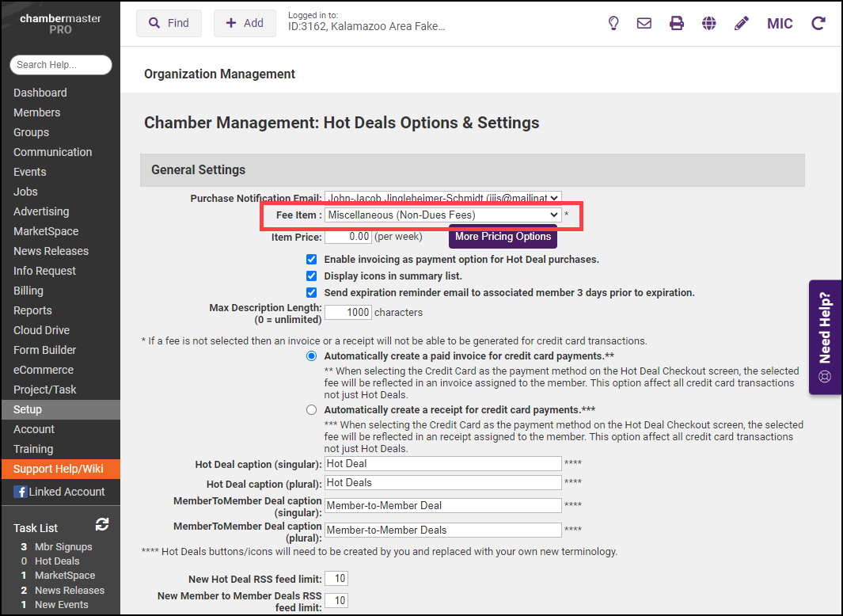Select automatically create a receipt radio button
Image resolution: width=843 pixels, height=616 pixels.
pos(312,409)
